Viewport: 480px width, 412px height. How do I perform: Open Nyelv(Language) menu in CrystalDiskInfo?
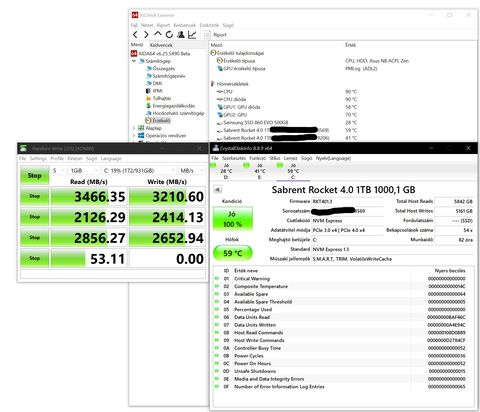pyautogui.click(x=333, y=158)
